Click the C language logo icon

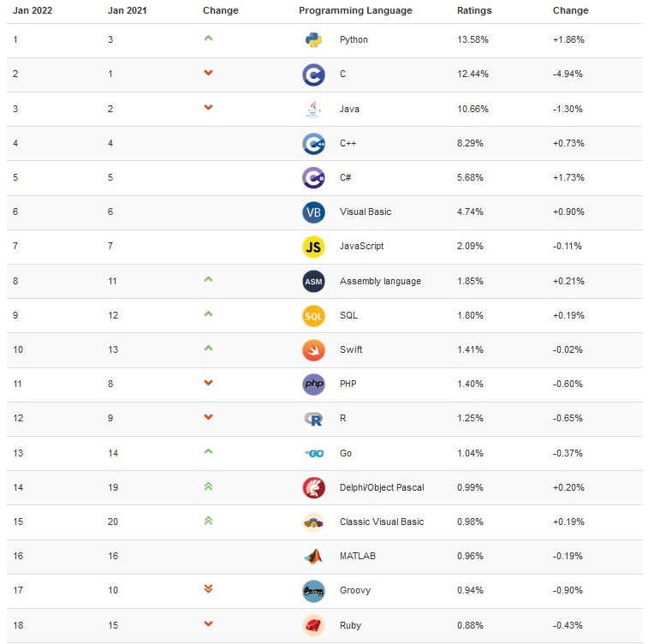313,75
